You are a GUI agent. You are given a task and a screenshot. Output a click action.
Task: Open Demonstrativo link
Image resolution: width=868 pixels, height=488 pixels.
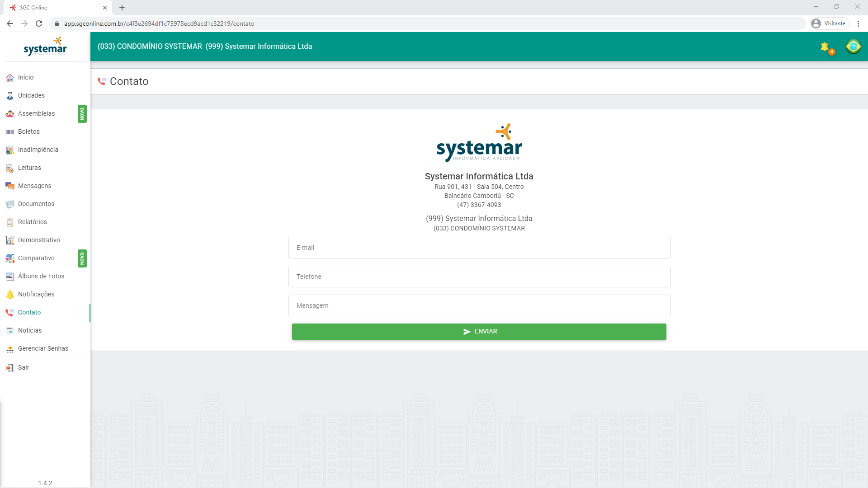point(39,240)
